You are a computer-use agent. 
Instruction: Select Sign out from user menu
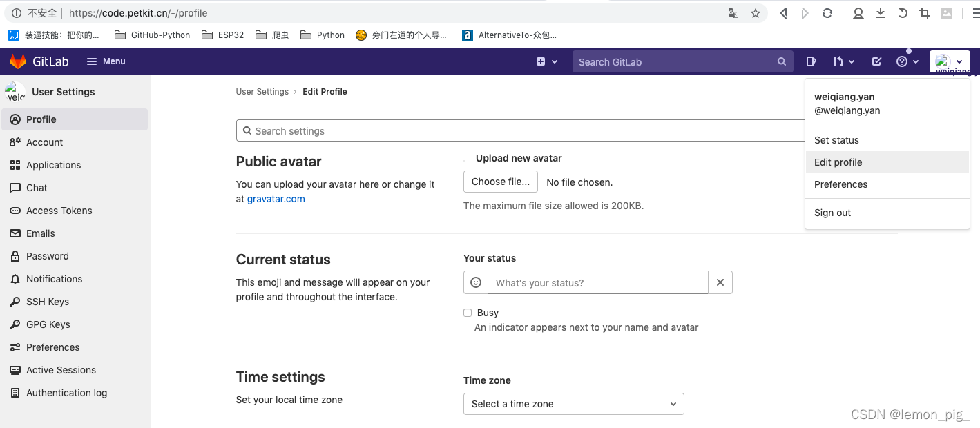[832, 213]
